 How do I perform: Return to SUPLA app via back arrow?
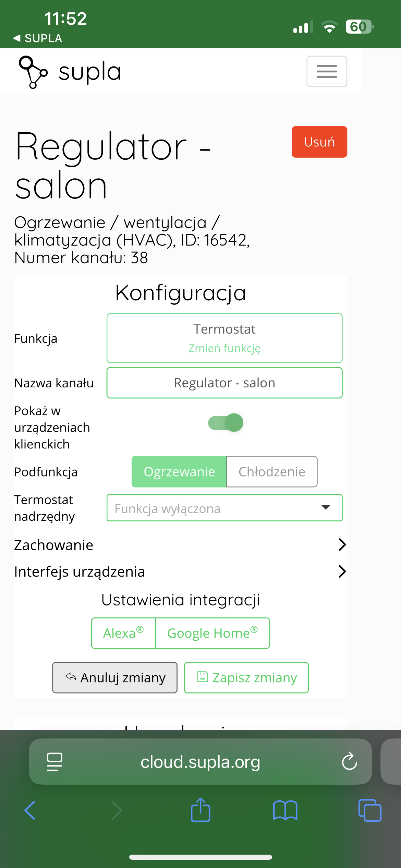tap(38, 38)
